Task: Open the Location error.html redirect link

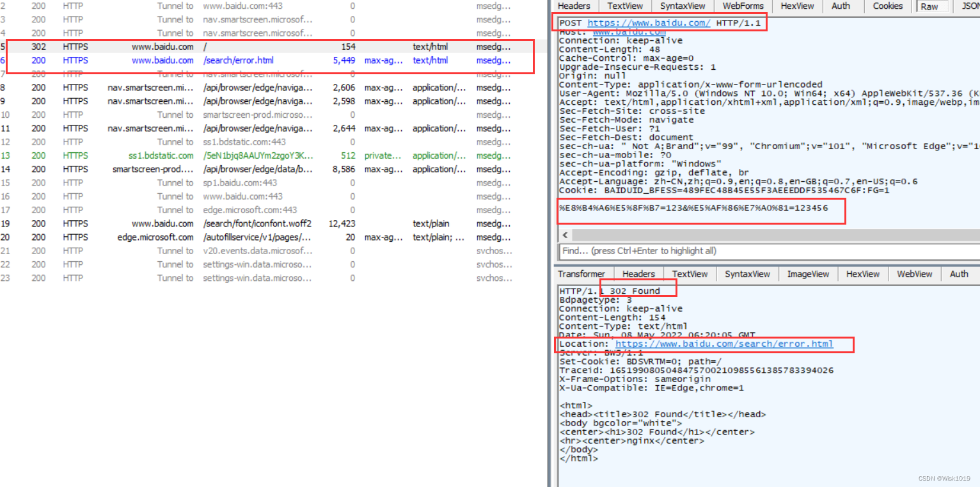Action: [724, 344]
